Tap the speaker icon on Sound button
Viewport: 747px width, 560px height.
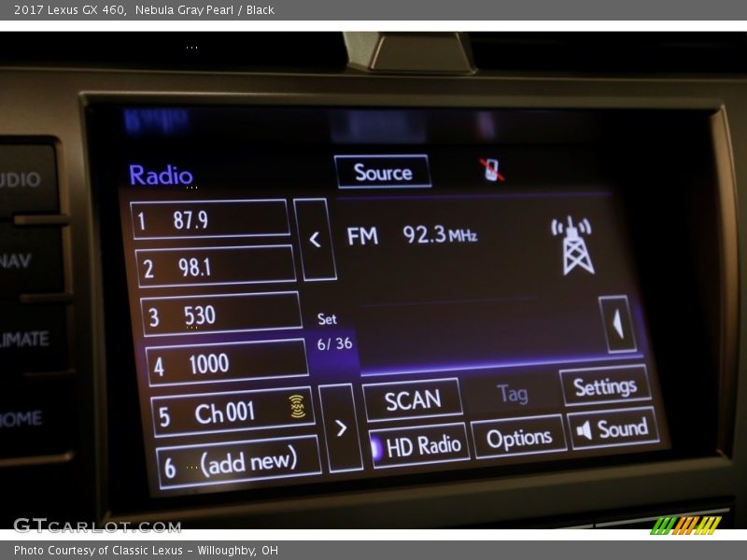[585, 430]
